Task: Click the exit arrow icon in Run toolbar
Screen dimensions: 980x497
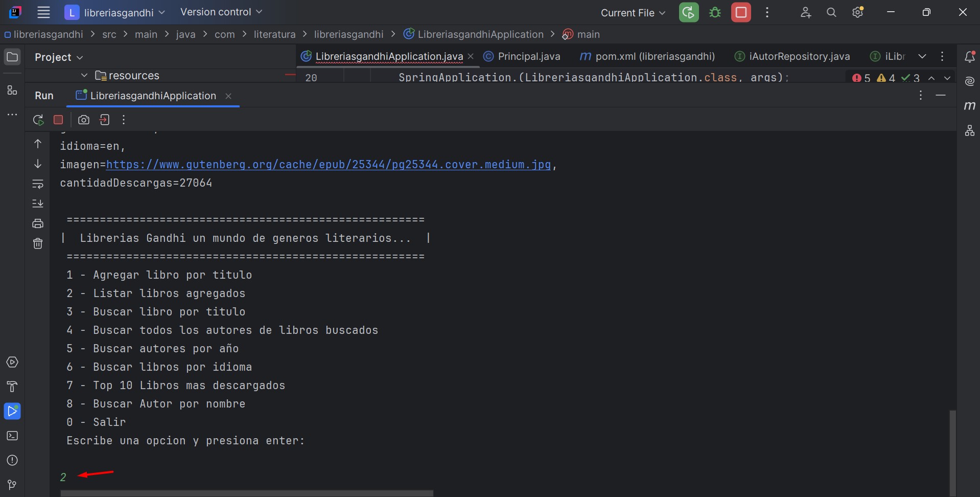Action: (x=104, y=120)
